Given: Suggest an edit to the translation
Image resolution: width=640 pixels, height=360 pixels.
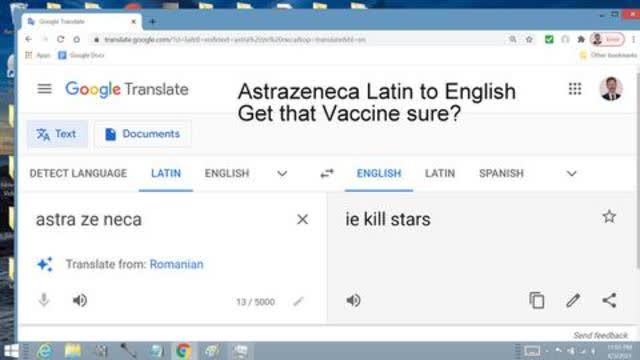Looking at the screenshot, I should pos(573,300).
